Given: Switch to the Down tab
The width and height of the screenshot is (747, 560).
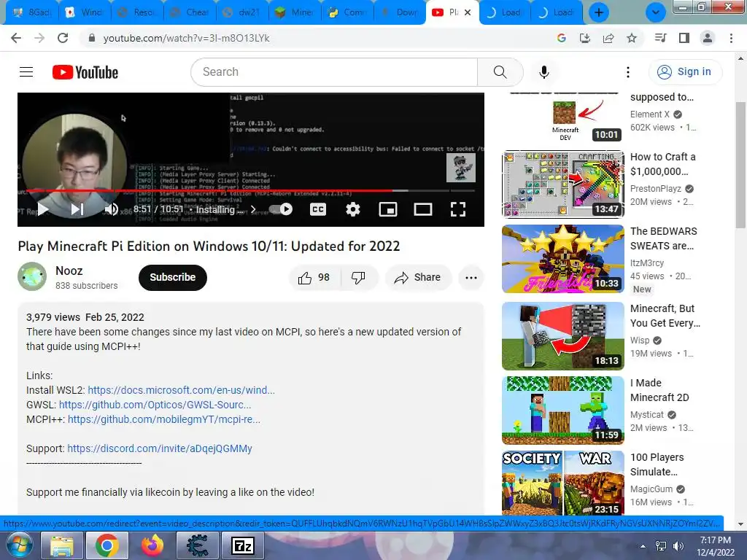Looking at the screenshot, I should 399,12.
